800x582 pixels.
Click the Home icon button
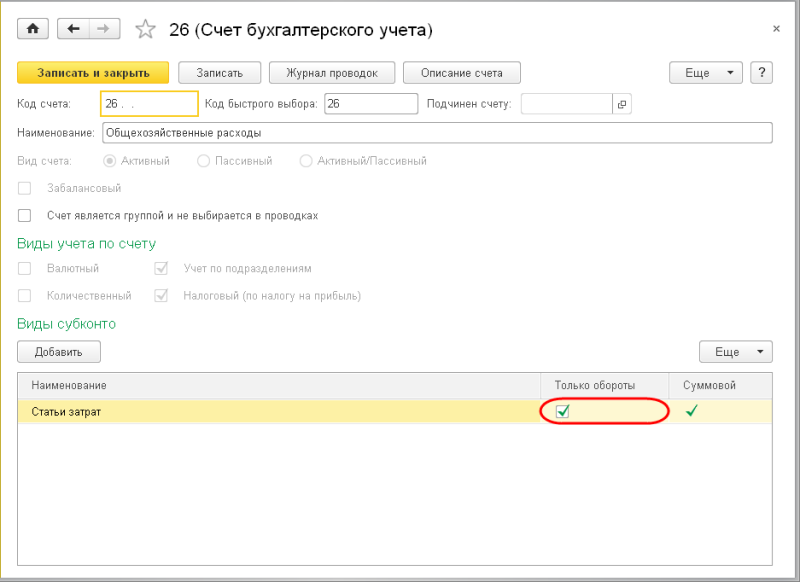pos(32,29)
